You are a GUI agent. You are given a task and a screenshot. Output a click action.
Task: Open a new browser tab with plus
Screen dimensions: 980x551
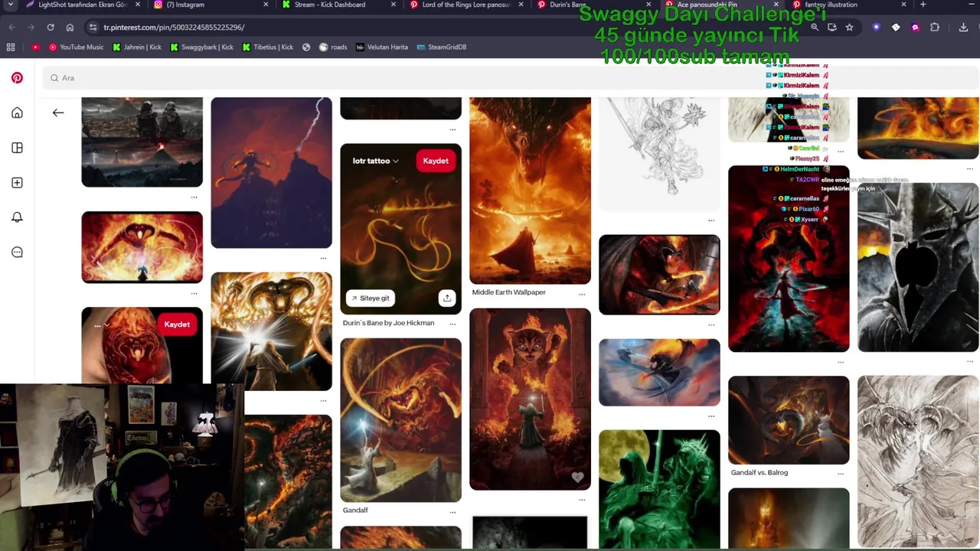(923, 5)
